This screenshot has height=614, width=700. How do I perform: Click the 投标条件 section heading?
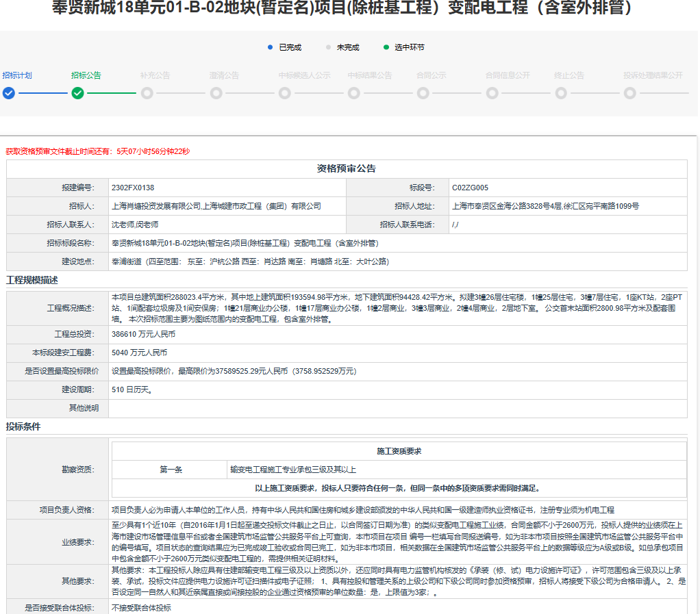pos(23,426)
